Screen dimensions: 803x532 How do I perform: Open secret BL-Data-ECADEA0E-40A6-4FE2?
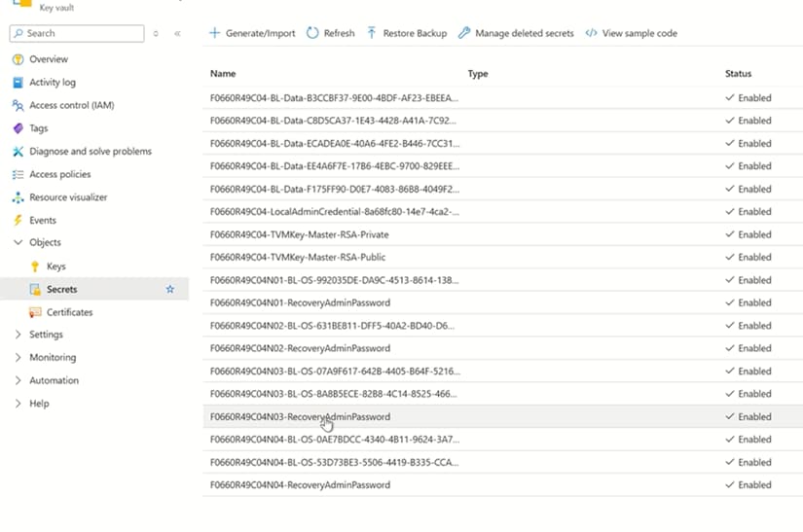click(x=335, y=144)
